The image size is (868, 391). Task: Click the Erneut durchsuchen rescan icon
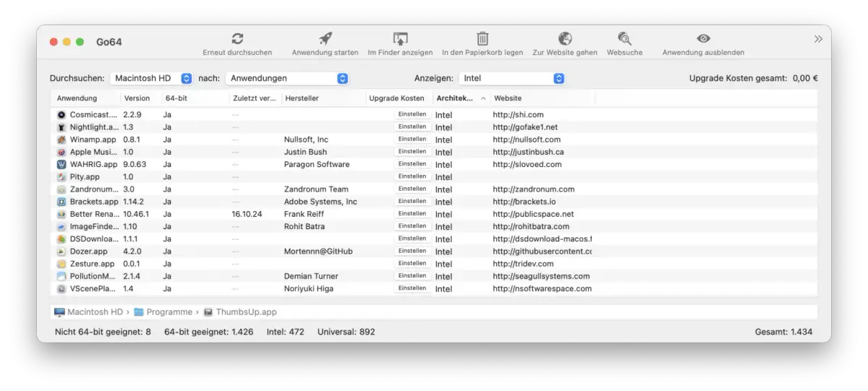237,39
